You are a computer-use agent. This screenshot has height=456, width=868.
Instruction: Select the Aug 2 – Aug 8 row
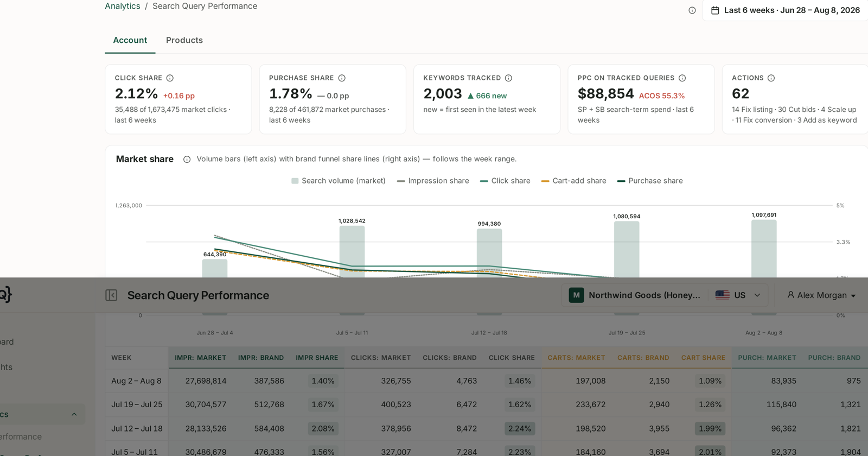click(487, 381)
